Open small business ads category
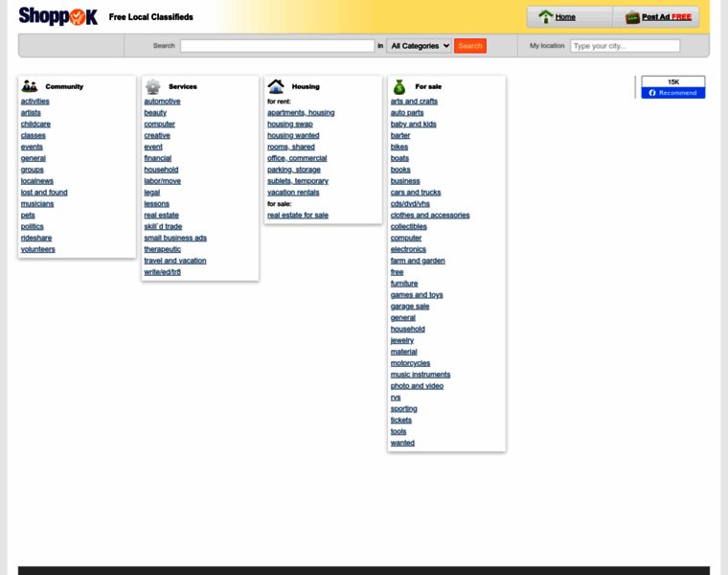 point(175,238)
